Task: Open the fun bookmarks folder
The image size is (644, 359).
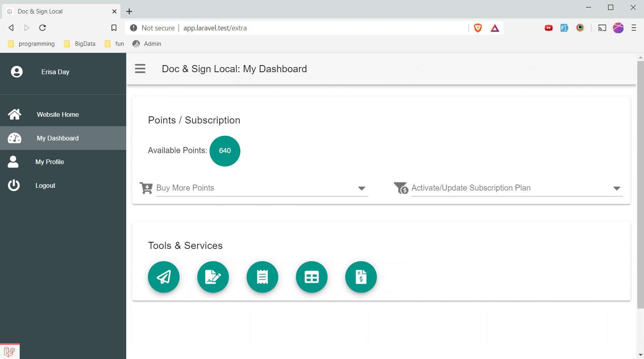Action: click(x=114, y=44)
